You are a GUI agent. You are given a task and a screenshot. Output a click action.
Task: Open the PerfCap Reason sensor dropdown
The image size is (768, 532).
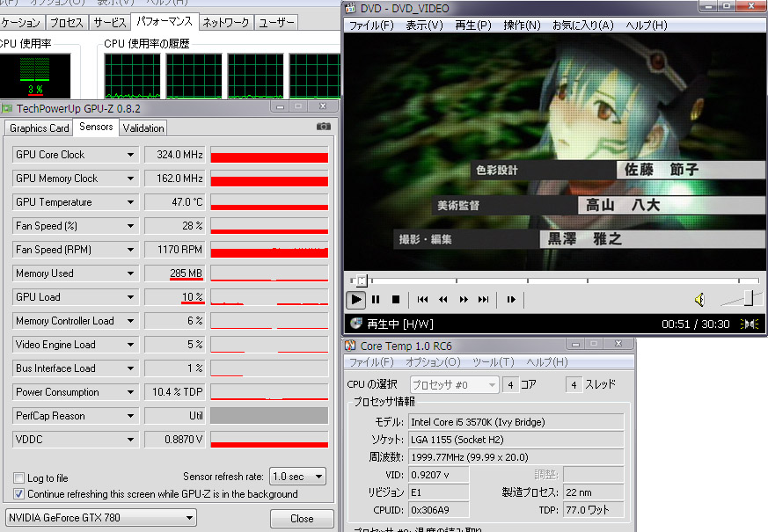130,416
